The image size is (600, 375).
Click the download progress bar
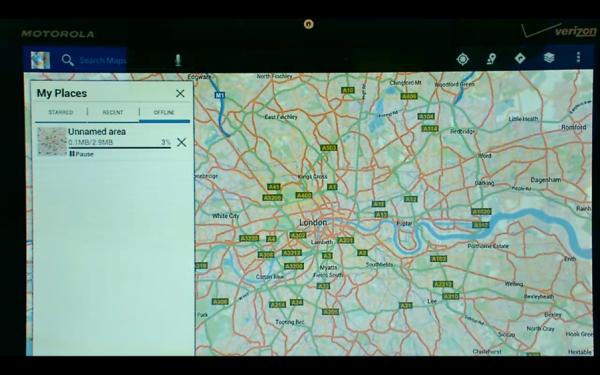pos(119,148)
